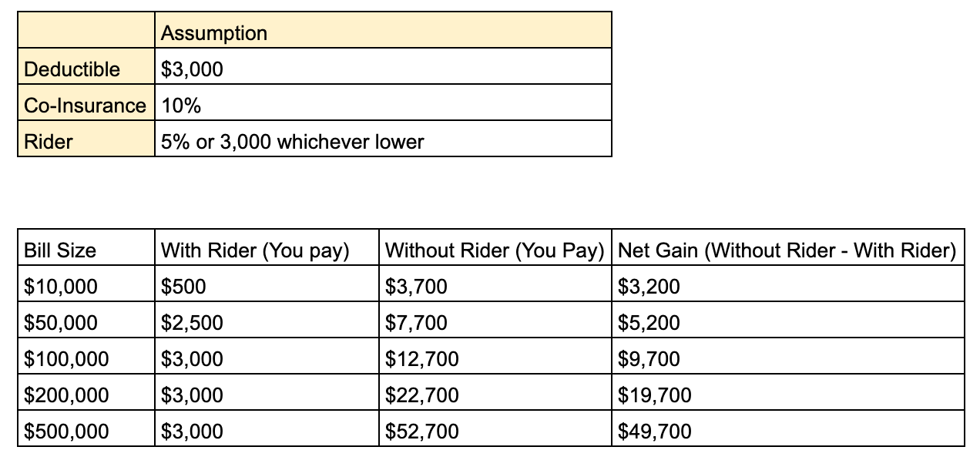Select the 'Without Rider (You Pay)' header

[x=494, y=250]
